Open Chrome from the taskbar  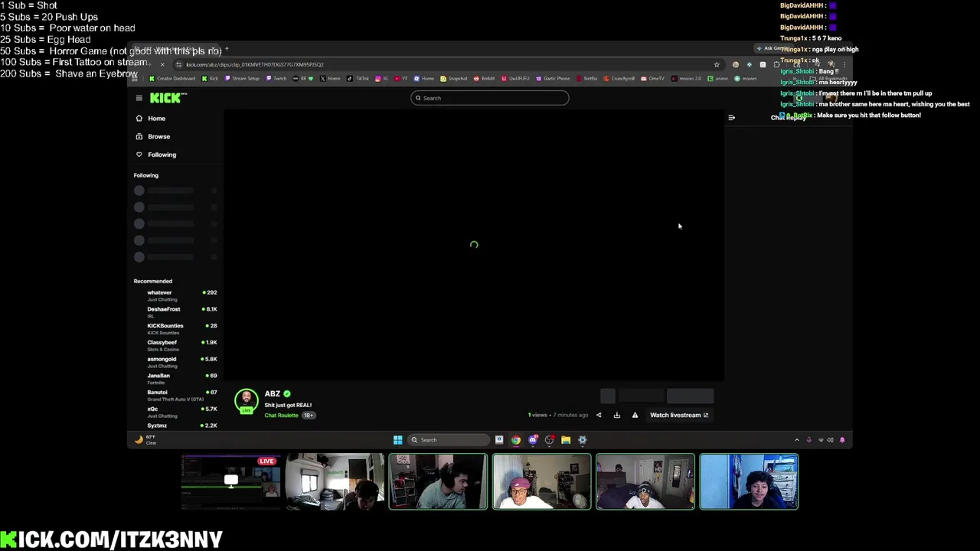(516, 440)
